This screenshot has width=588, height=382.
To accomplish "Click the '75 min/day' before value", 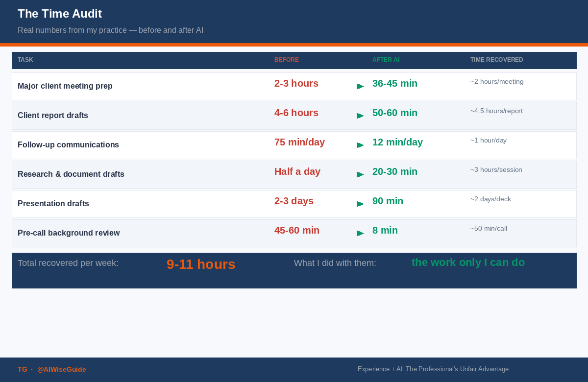I will coord(299,143).
